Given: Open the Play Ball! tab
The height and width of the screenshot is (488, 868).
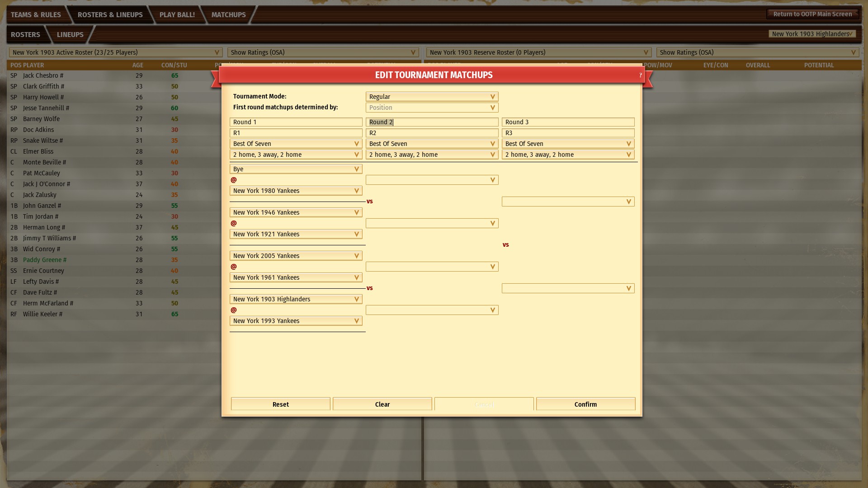Looking at the screenshot, I should (177, 15).
